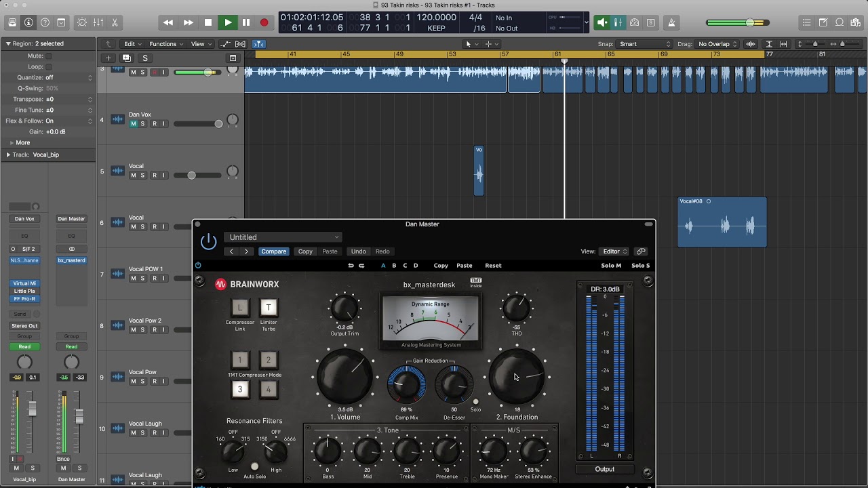
Task: Toggle the automation show/hide icon
Action: click(x=226, y=44)
